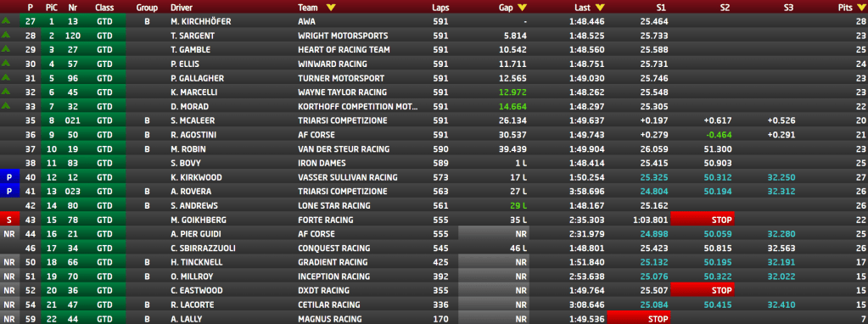868x324 pixels.
Task: Select driver T. Sargent
Action: [193, 36]
